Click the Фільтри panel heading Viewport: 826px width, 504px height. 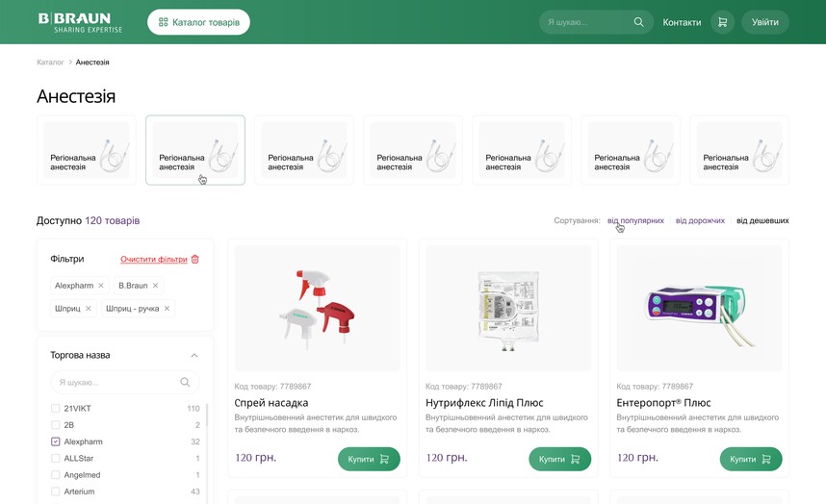(66, 259)
